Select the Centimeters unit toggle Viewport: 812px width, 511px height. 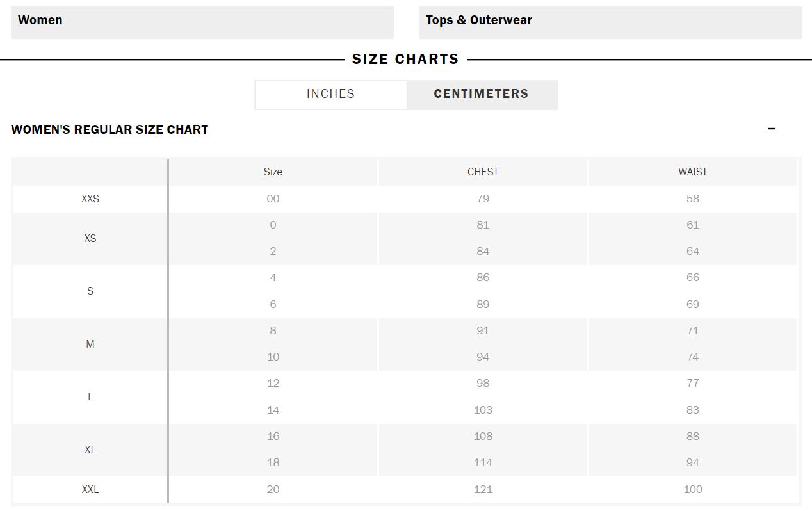tap(481, 94)
